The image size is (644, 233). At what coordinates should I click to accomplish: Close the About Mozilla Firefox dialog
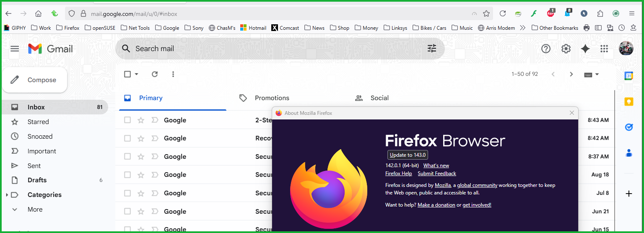pyautogui.click(x=572, y=113)
